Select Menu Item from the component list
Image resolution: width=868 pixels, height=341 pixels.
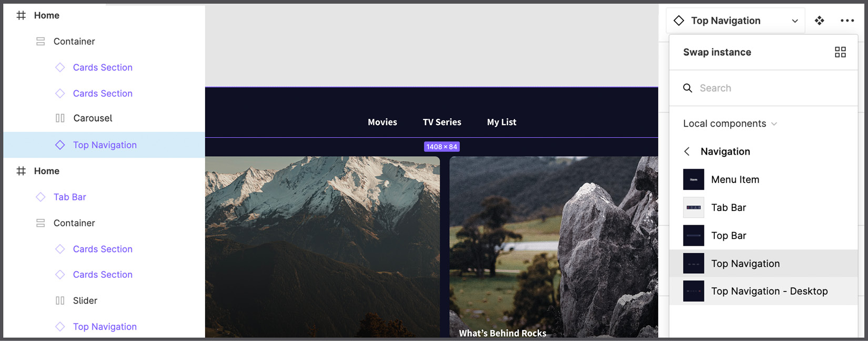(735, 179)
